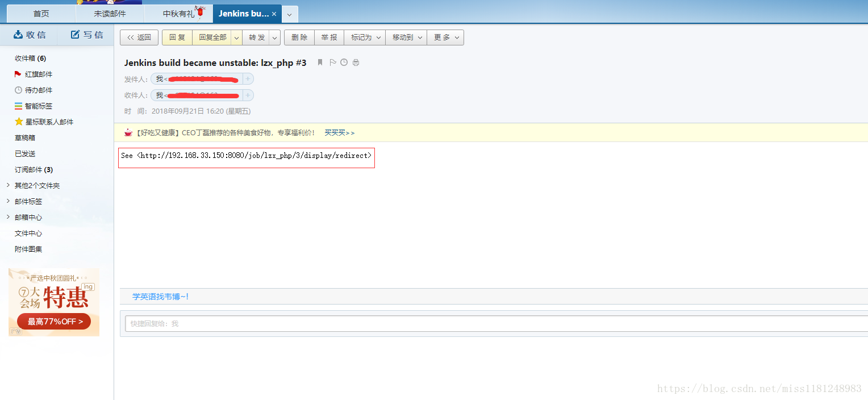The height and width of the screenshot is (400, 868).
Task: Click 回复全部 reply all button
Action: [x=211, y=37]
